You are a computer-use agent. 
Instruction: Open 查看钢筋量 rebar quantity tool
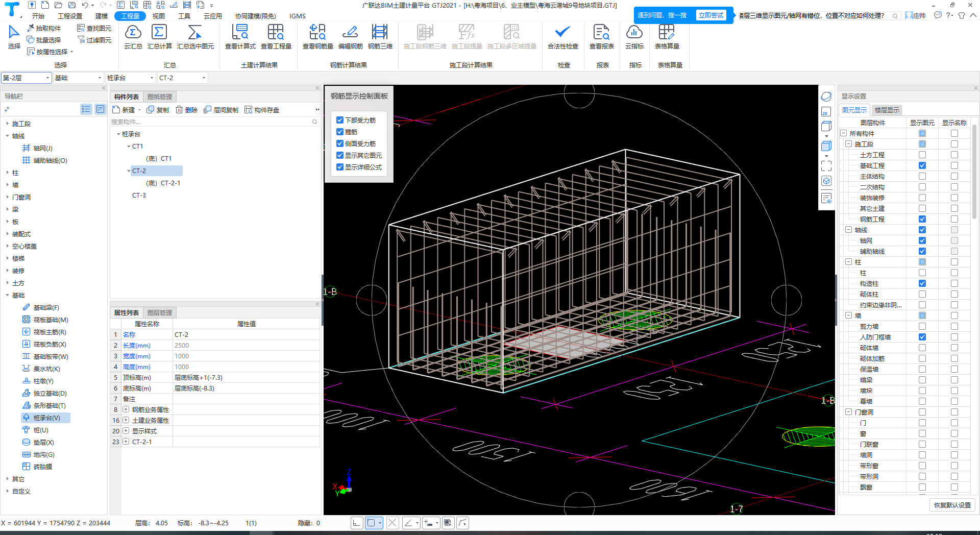317,37
